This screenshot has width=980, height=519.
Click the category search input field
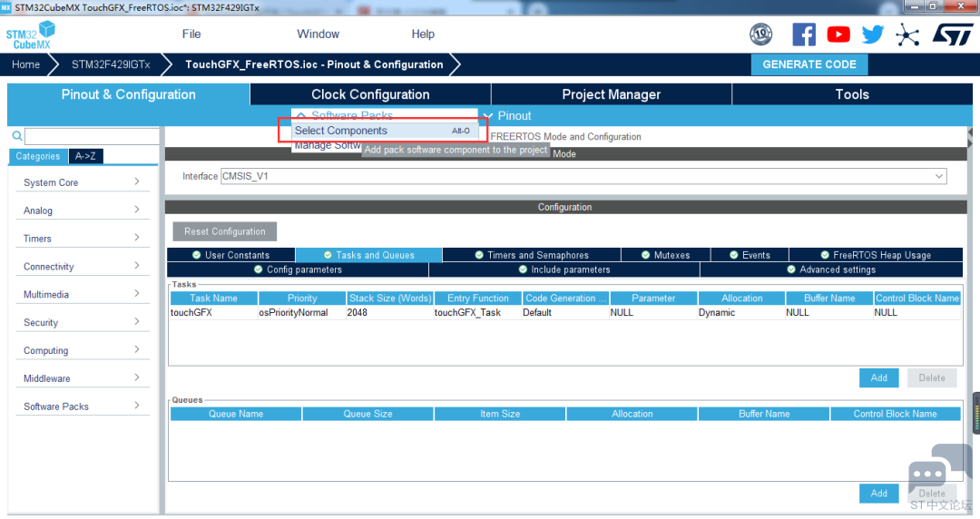(x=91, y=136)
